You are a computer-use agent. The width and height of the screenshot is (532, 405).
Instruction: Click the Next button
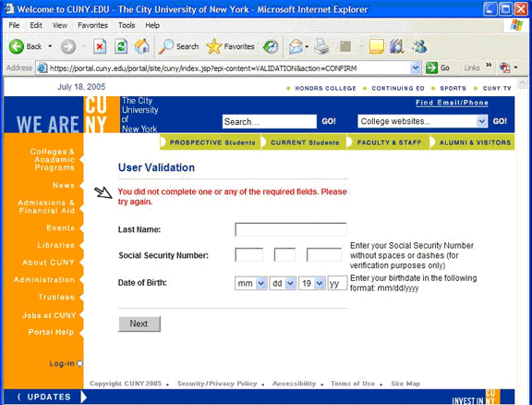(x=139, y=324)
